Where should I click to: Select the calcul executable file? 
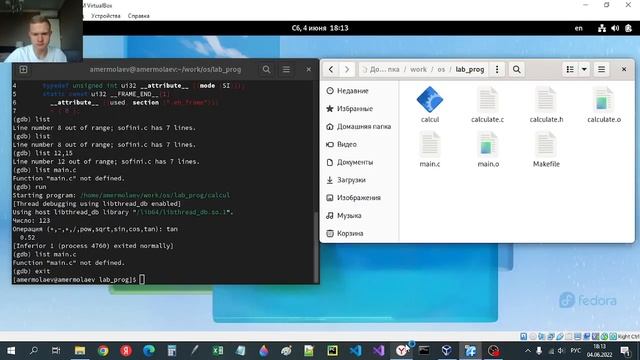click(x=430, y=104)
